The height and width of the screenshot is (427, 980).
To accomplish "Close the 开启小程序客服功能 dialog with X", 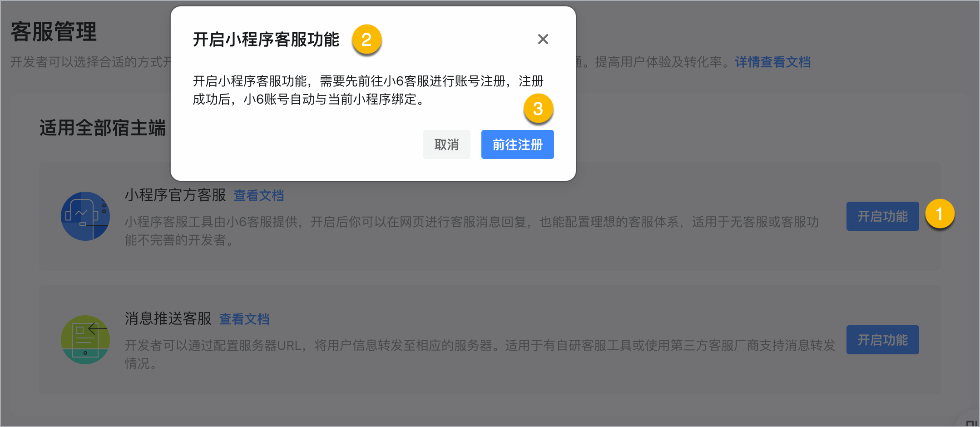I will pyautogui.click(x=543, y=39).
